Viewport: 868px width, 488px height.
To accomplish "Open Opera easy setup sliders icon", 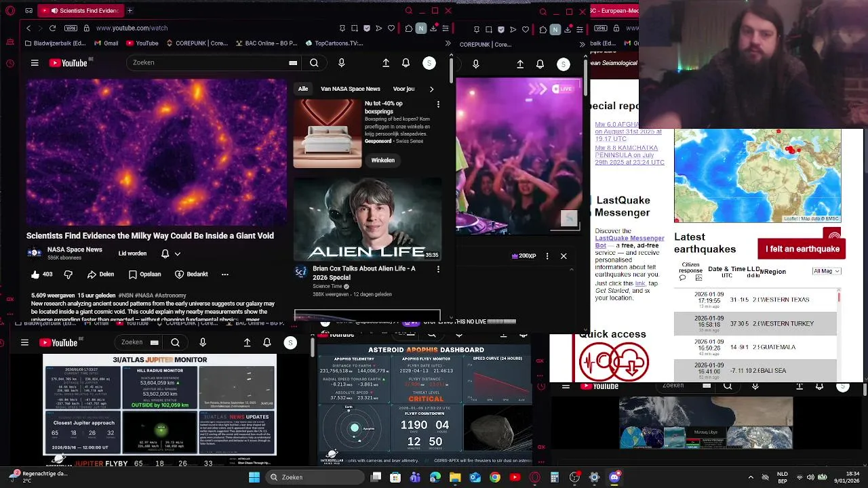I will click(x=446, y=28).
